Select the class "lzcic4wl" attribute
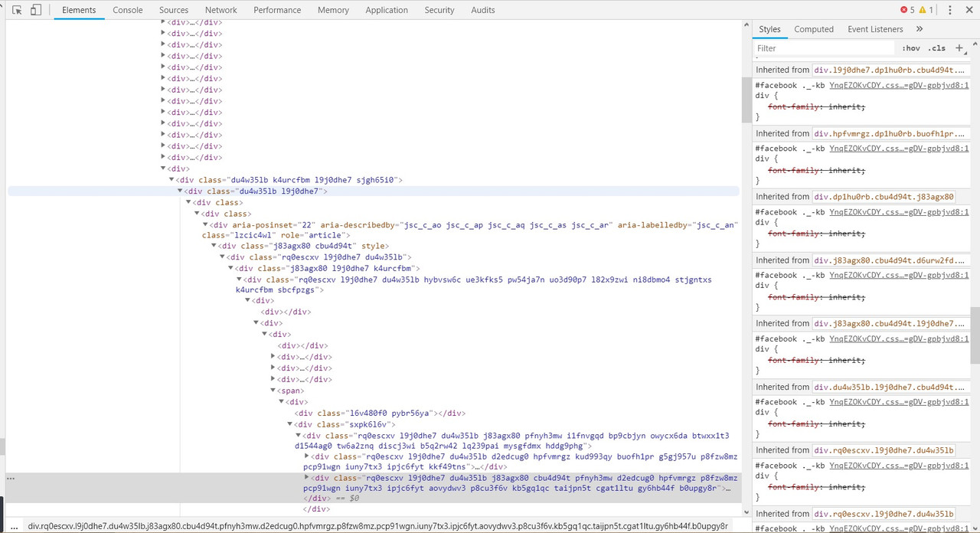The width and height of the screenshot is (980, 533). [x=237, y=236]
